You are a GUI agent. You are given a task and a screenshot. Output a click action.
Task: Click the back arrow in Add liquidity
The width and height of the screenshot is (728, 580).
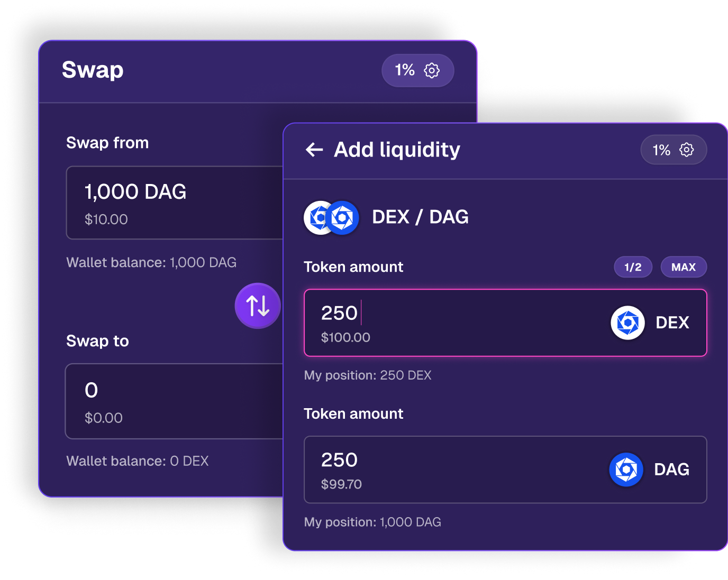pos(314,150)
